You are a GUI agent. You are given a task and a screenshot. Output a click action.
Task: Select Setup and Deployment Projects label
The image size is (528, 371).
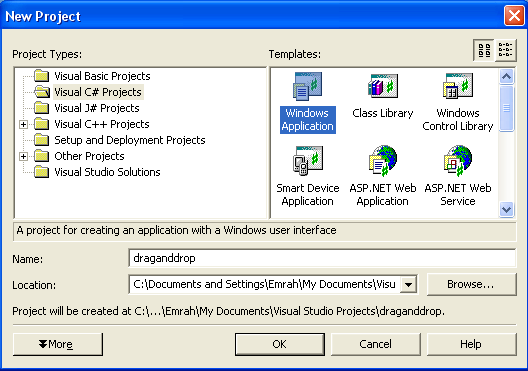(x=130, y=140)
